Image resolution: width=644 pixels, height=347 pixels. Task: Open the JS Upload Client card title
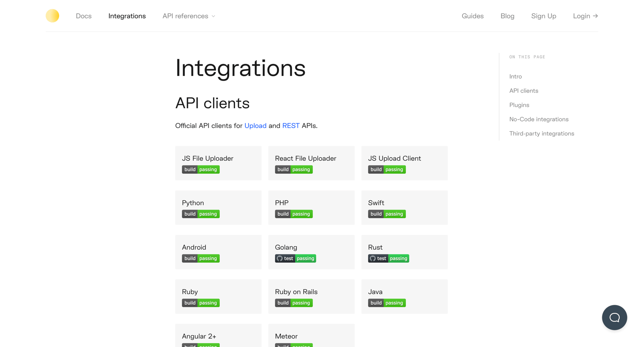(x=394, y=159)
